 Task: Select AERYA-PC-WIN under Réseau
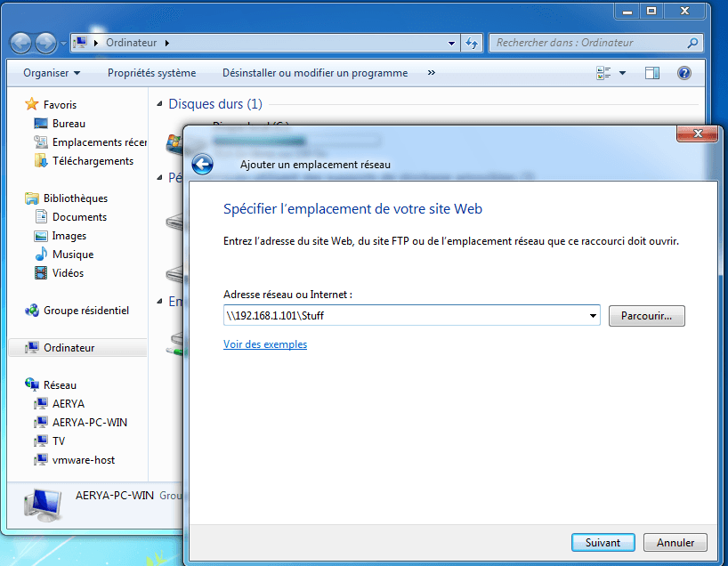click(x=90, y=423)
